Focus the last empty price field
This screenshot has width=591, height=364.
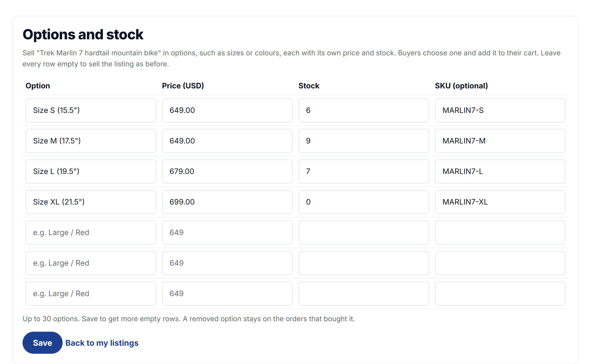[x=227, y=294]
